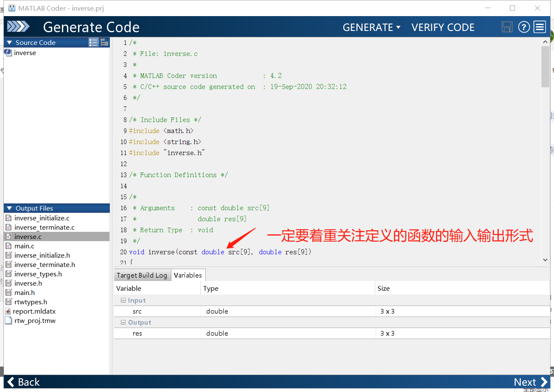Open inverse_initialize.c output file
The width and height of the screenshot is (554, 392).
[42, 218]
